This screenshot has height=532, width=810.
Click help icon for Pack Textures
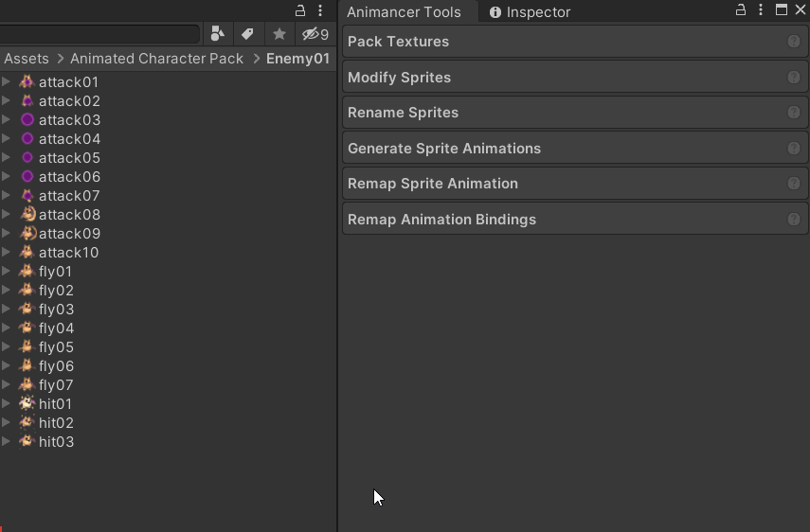pyautogui.click(x=794, y=42)
